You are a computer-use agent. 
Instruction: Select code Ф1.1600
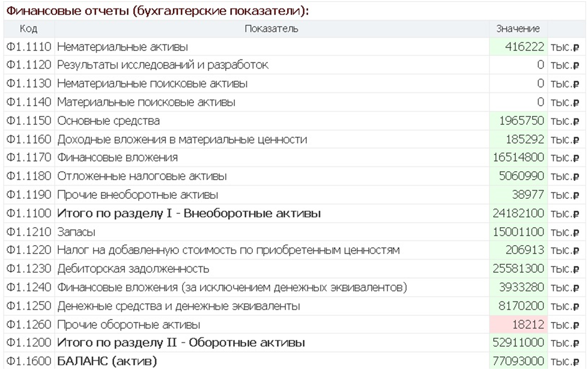point(29,362)
